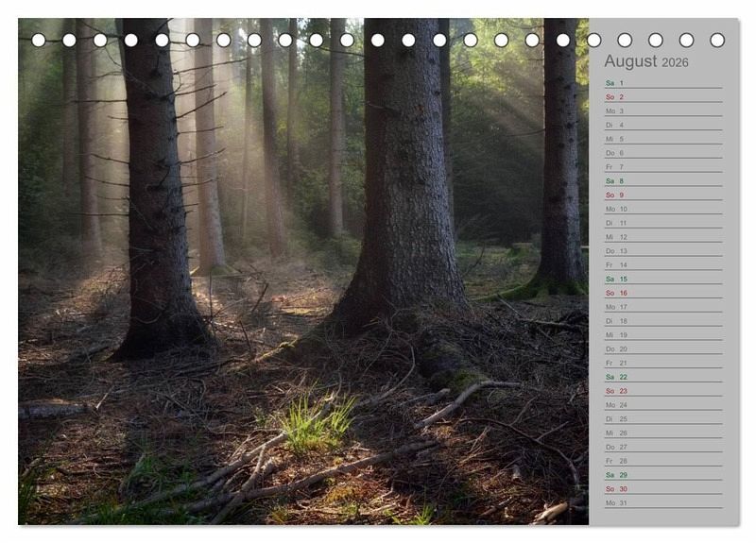Choose Mo 31, the last date row
756x543 pixels.
(662, 502)
